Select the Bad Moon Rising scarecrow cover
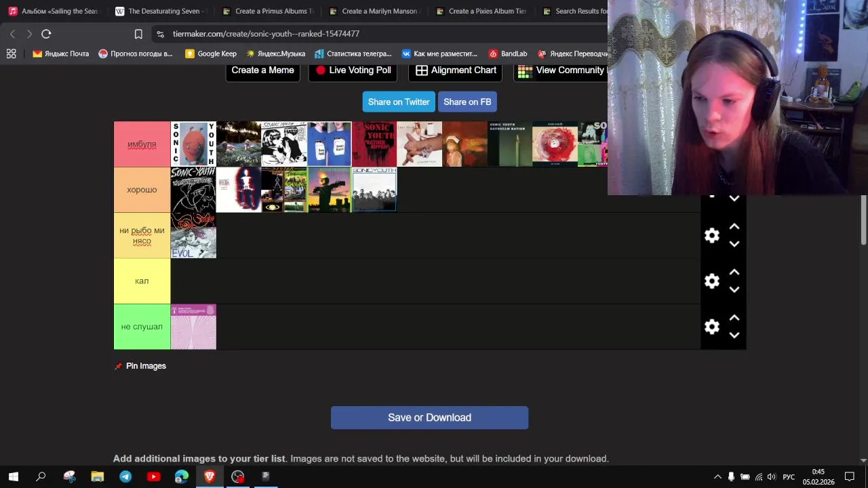The height and width of the screenshot is (488, 868). click(x=329, y=190)
